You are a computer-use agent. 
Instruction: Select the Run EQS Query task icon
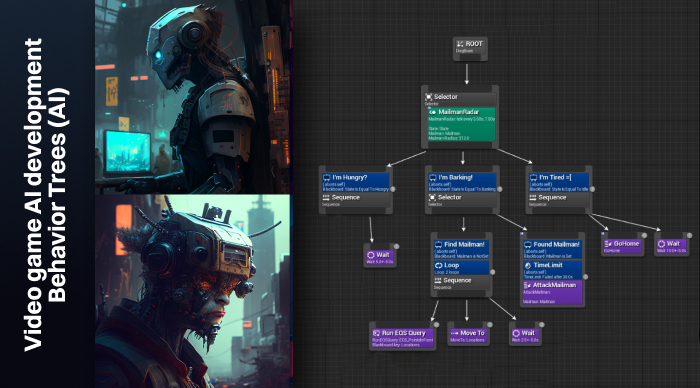(x=376, y=333)
